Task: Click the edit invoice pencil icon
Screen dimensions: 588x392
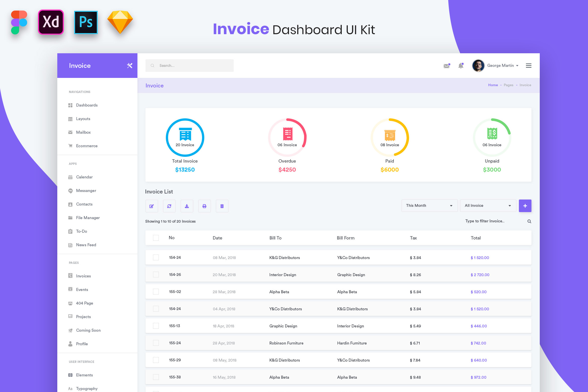Action: (x=152, y=206)
